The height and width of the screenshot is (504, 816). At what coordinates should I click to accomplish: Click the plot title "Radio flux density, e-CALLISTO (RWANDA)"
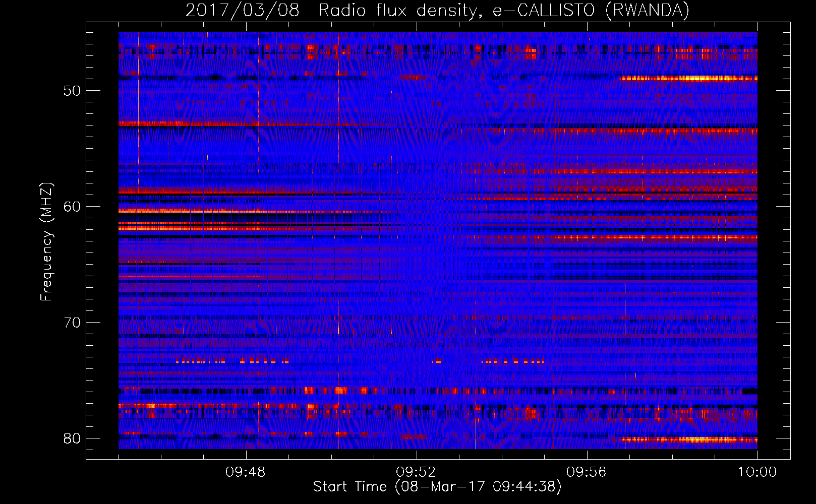coord(504,11)
